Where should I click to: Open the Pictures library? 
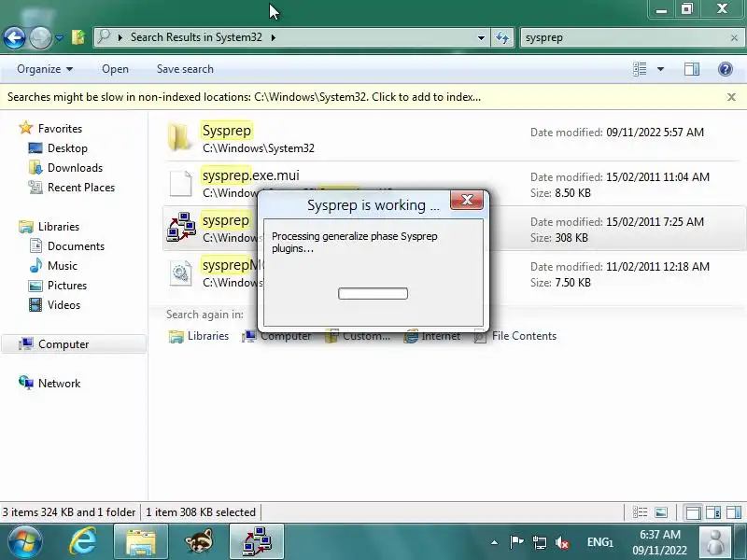66,286
